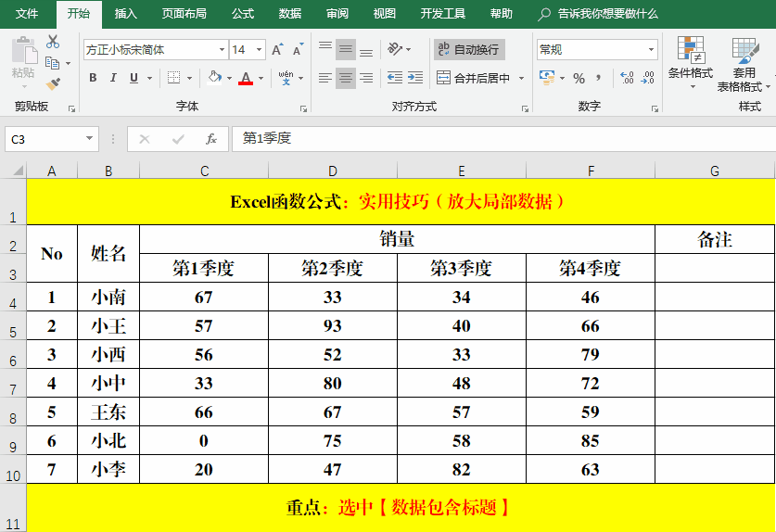Toggle 自动换行 wrap text

[x=468, y=50]
